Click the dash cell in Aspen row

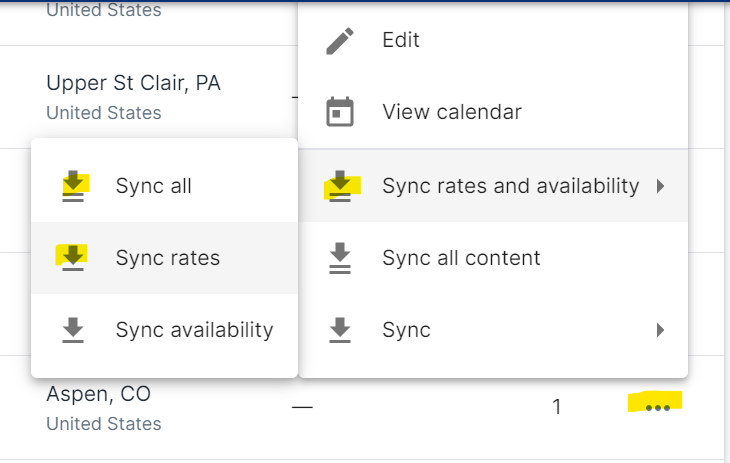[x=302, y=408]
